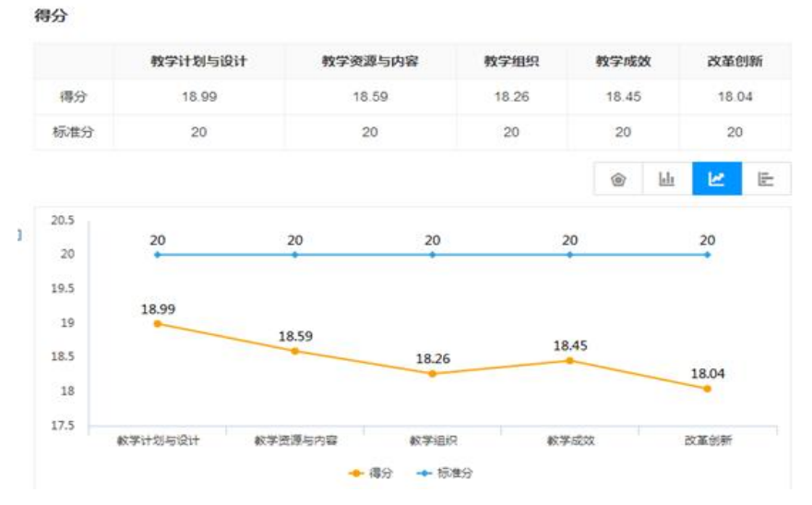This screenshot has height=505, width=812.
Task: Click the orange 18.99 data point
Action: pos(157,323)
